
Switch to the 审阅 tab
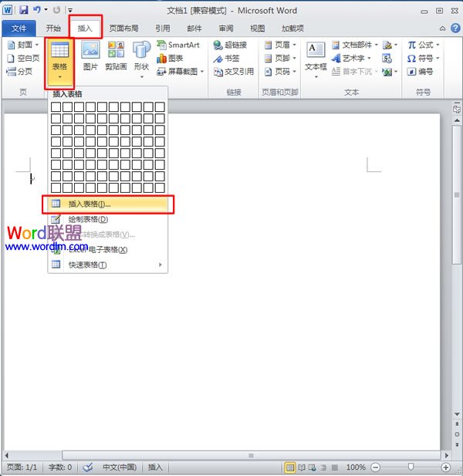pyautogui.click(x=226, y=29)
